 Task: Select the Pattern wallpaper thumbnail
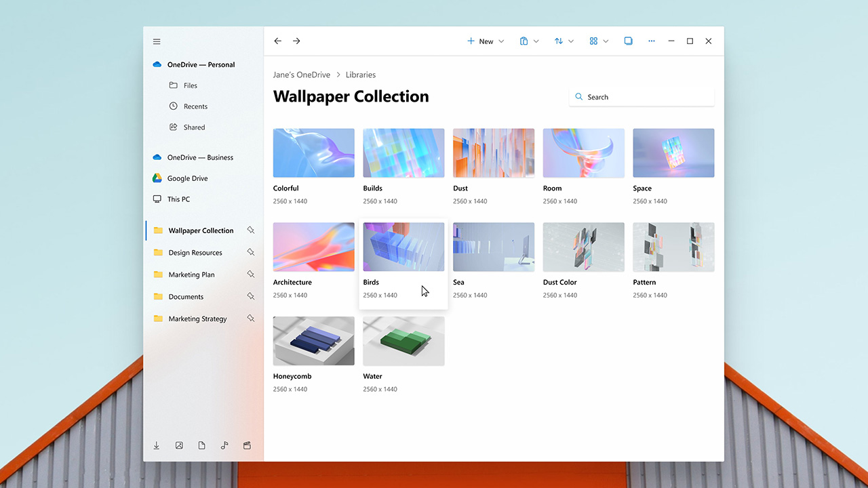tap(673, 247)
